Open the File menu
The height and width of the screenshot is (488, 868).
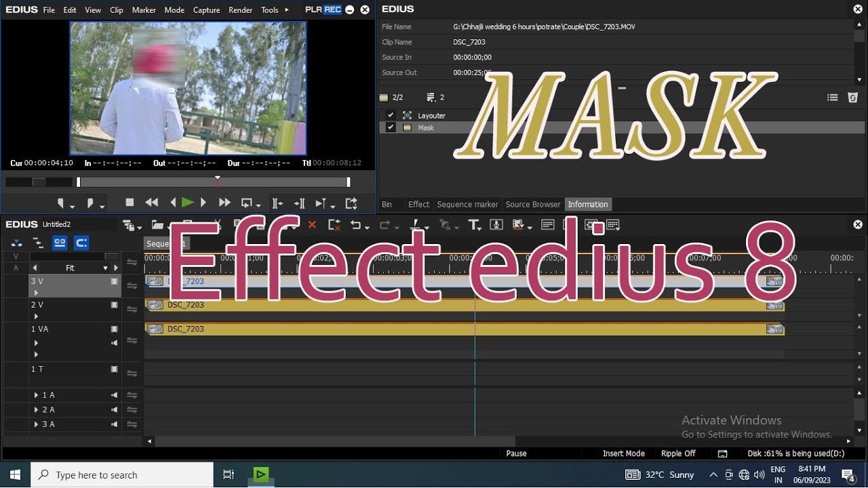click(49, 10)
